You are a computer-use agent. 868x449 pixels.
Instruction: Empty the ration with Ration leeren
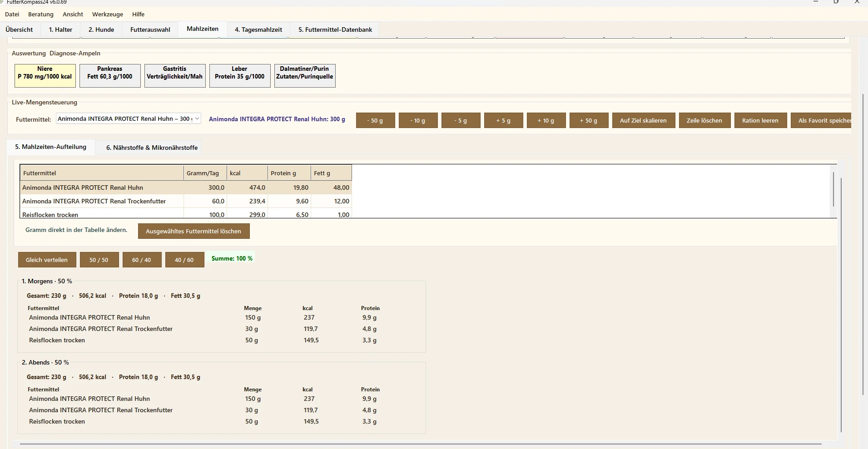click(x=760, y=121)
